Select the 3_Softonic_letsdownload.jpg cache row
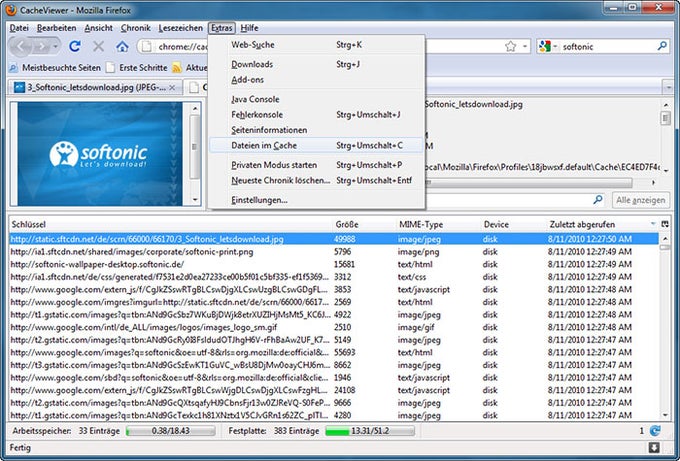 click(333, 239)
